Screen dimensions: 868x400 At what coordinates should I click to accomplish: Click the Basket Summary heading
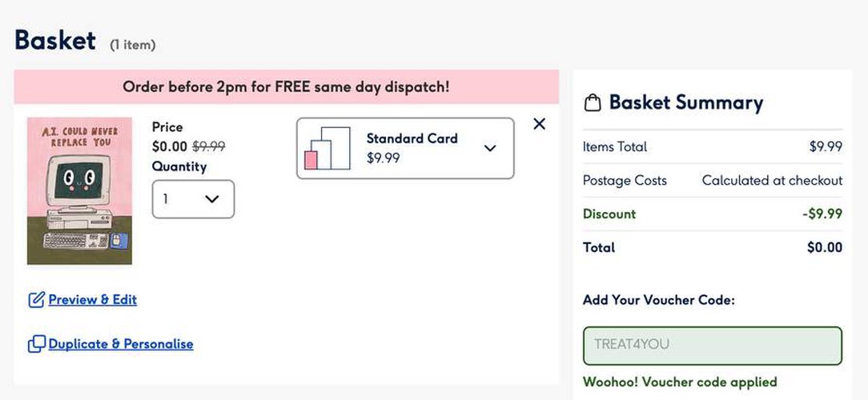(x=685, y=102)
